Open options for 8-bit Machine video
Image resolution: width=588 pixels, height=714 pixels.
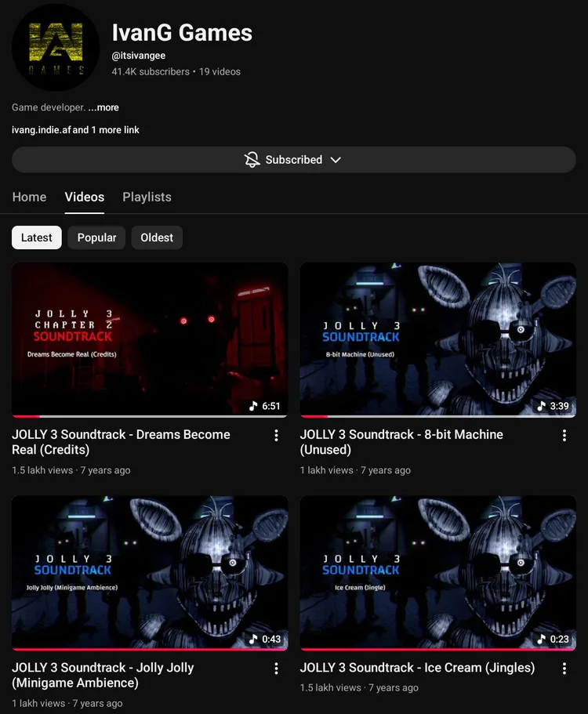coord(564,436)
